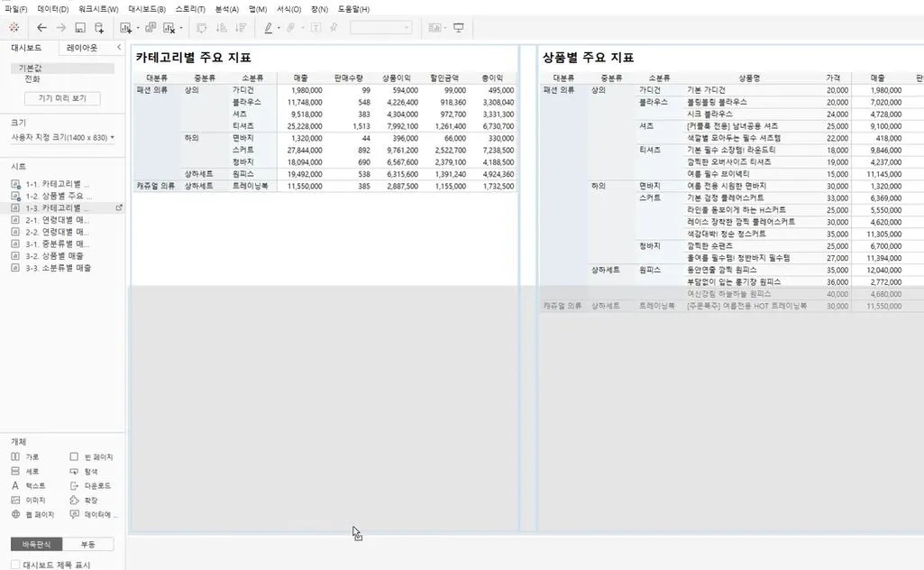This screenshot has height=570, width=924.
Task: Click the 상품별 주요 지표 title
Action: pyautogui.click(x=588, y=58)
